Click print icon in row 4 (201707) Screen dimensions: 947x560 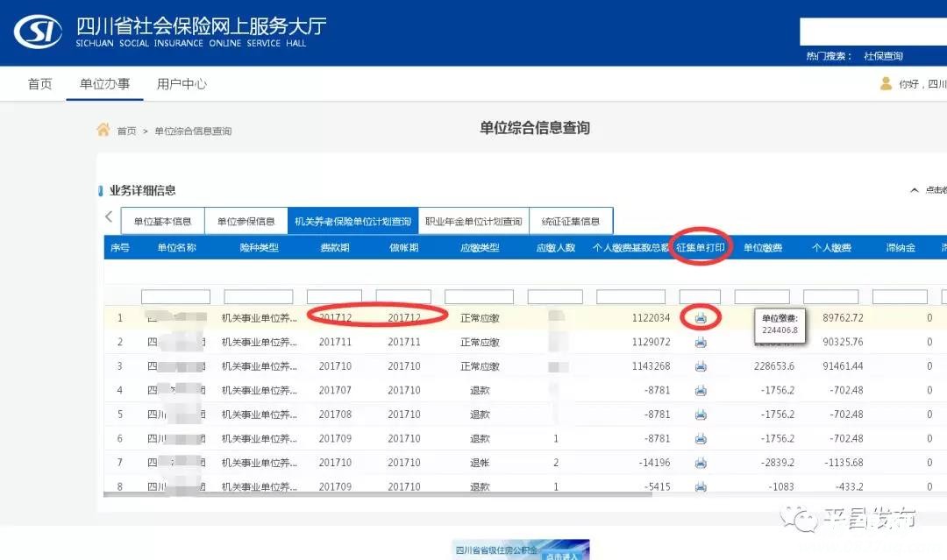(701, 391)
